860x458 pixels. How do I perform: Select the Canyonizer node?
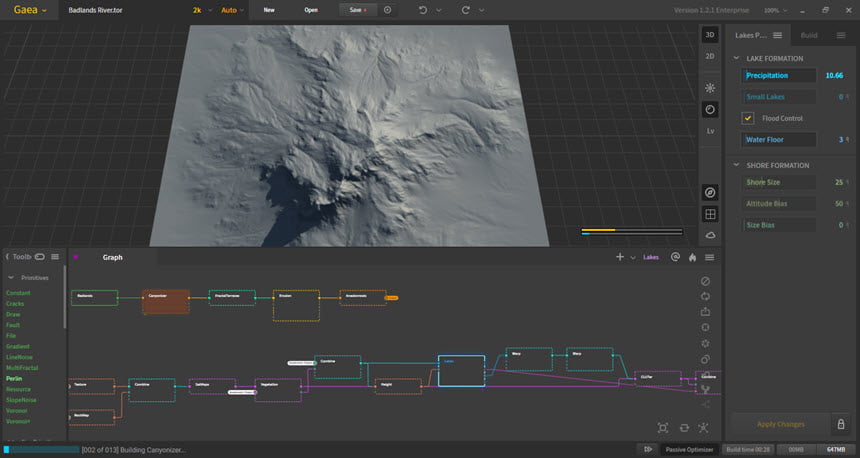click(166, 302)
